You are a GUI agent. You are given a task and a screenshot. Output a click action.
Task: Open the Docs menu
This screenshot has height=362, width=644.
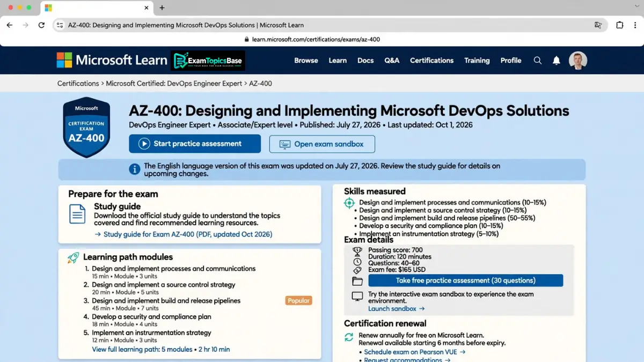(365, 61)
